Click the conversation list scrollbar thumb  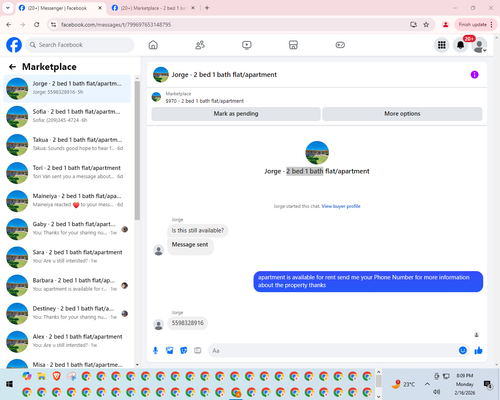[137, 151]
